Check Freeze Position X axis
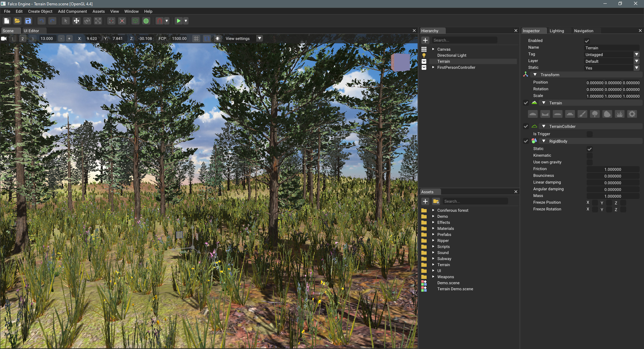Image resolution: width=644 pixels, height=349 pixels. point(595,203)
